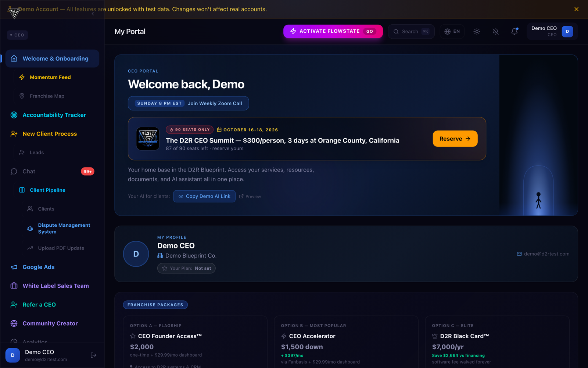Dismiss the Demo Account banner
Viewport: 588px width, 368px height.
pos(576,9)
